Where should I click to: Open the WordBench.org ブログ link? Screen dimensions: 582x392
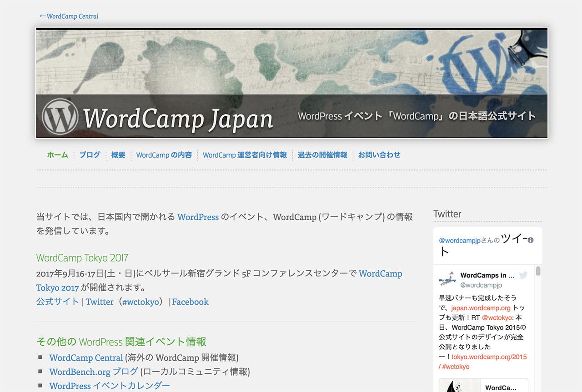94,372
